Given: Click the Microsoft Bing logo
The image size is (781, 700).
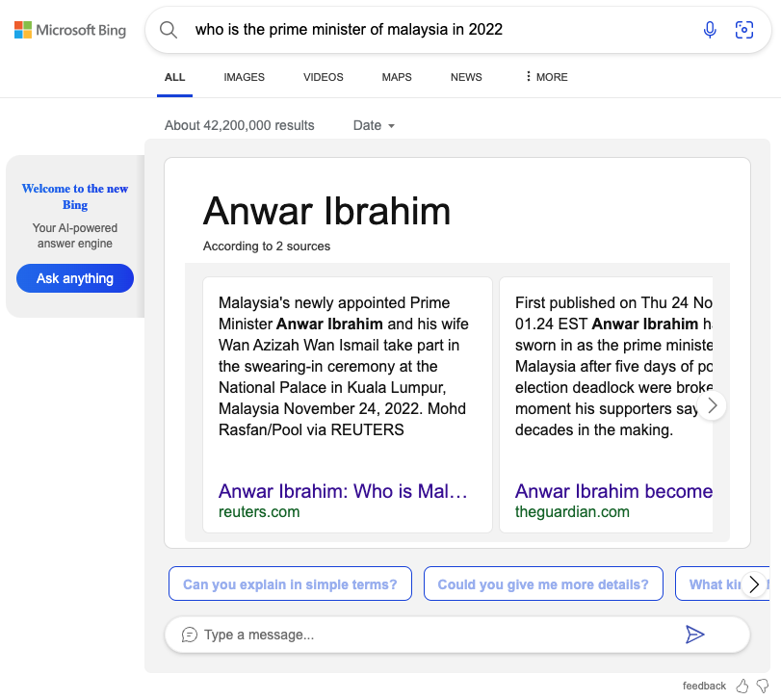Looking at the screenshot, I should 70,30.
